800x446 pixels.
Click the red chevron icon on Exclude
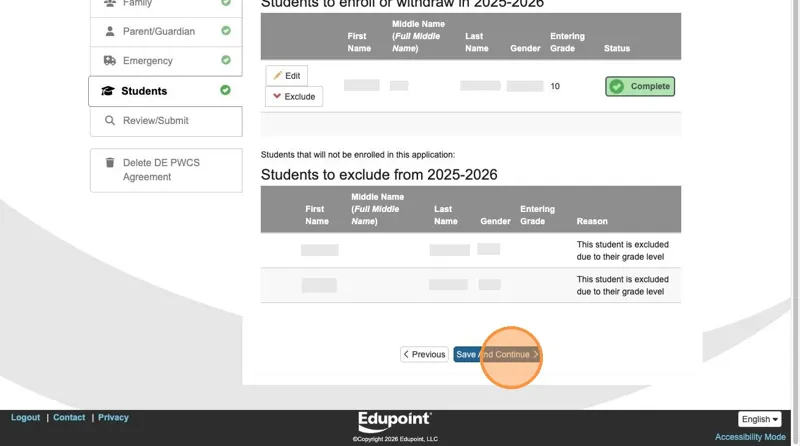pos(277,96)
